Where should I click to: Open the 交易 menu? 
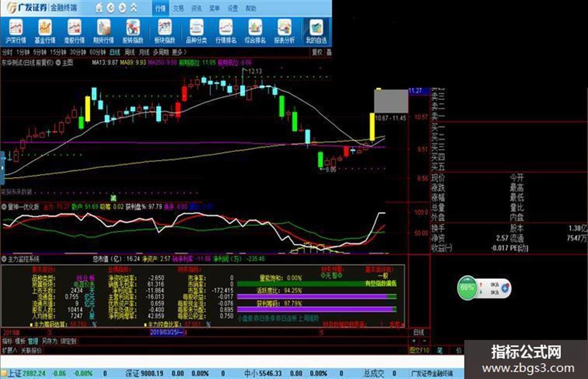tap(179, 8)
